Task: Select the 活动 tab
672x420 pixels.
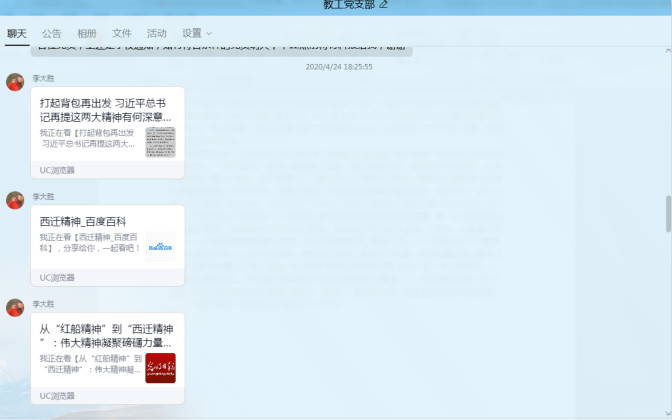Action: (157, 33)
